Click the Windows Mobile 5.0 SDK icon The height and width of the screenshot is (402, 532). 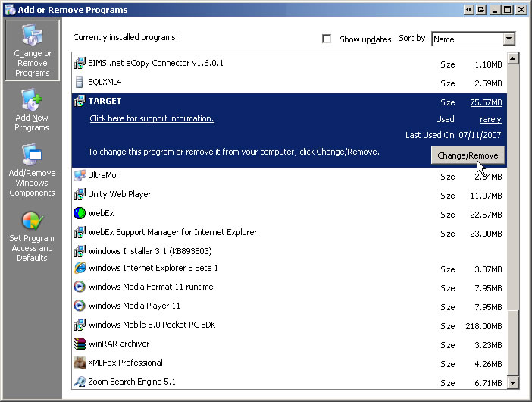[80, 325]
